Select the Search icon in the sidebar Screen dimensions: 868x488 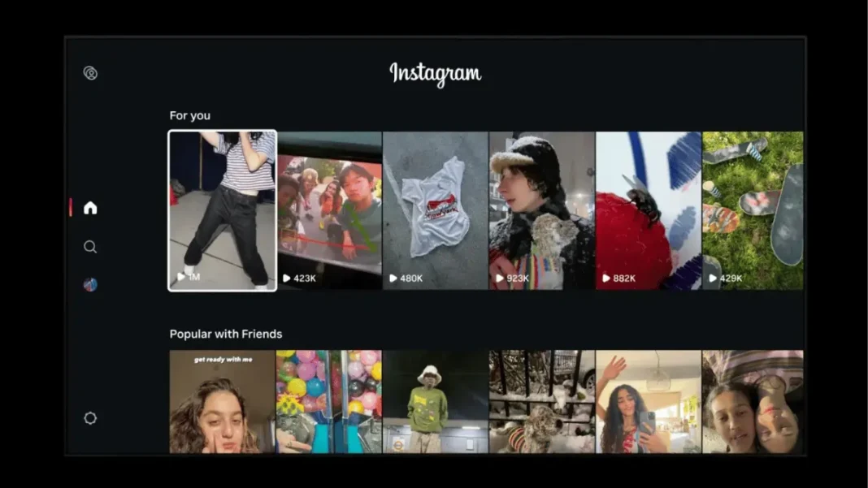coord(90,247)
